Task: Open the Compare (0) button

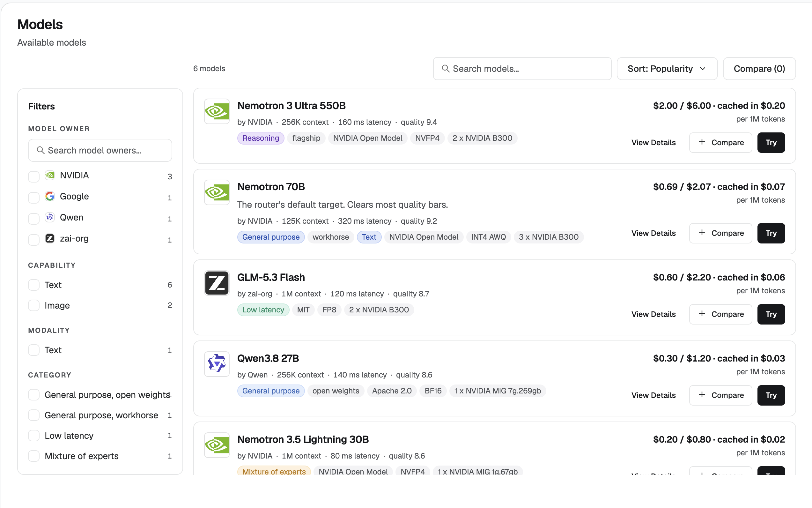Action: tap(759, 69)
